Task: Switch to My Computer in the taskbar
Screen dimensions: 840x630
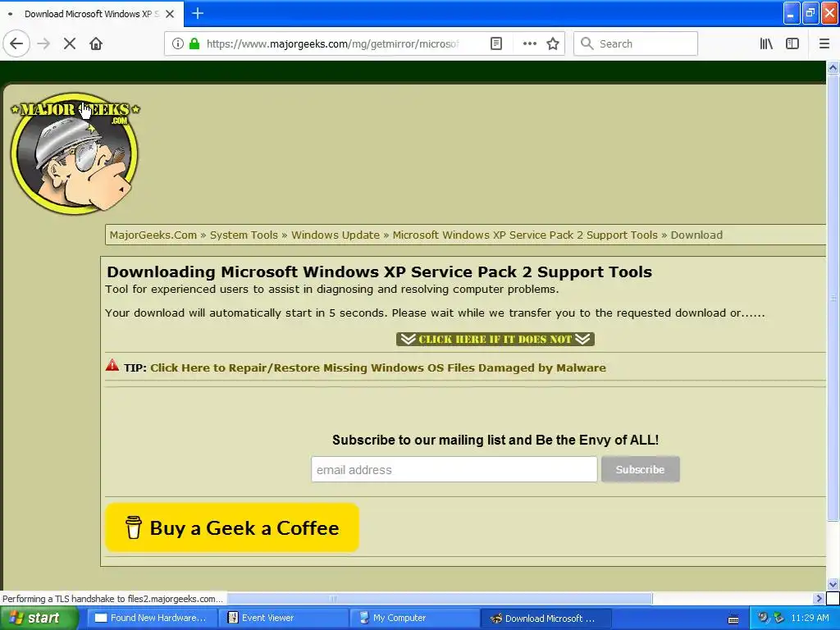Action: (x=414, y=619)
